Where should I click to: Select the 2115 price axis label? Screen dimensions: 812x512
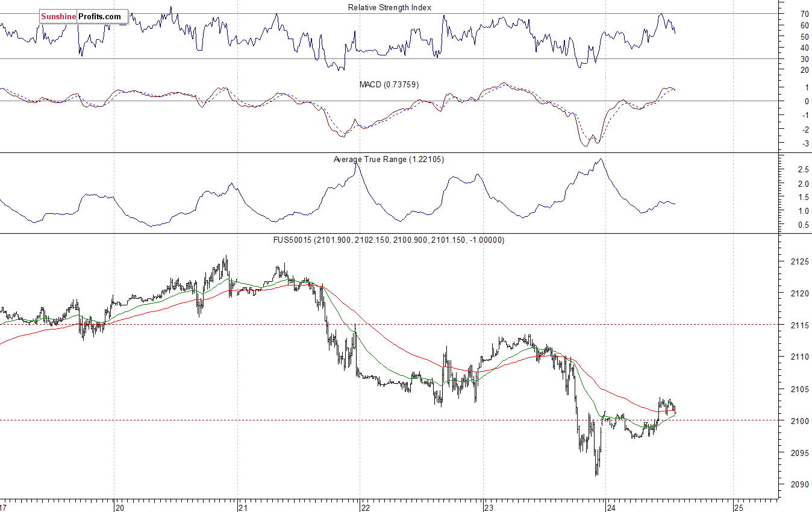[799, 325]
